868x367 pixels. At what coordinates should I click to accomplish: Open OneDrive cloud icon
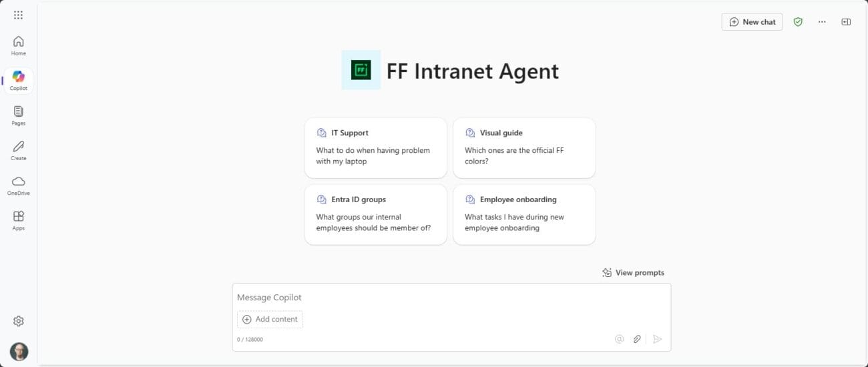pyautogui.click(x=18, y=185)
